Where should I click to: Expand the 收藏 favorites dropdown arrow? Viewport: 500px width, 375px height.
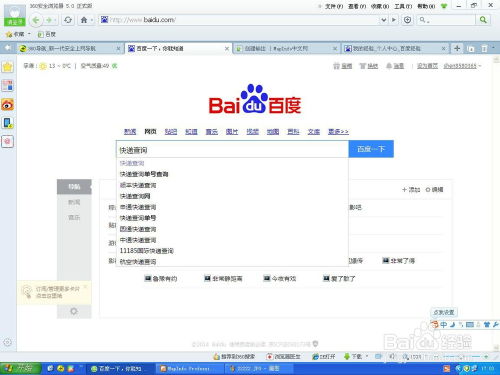point(29,34)
